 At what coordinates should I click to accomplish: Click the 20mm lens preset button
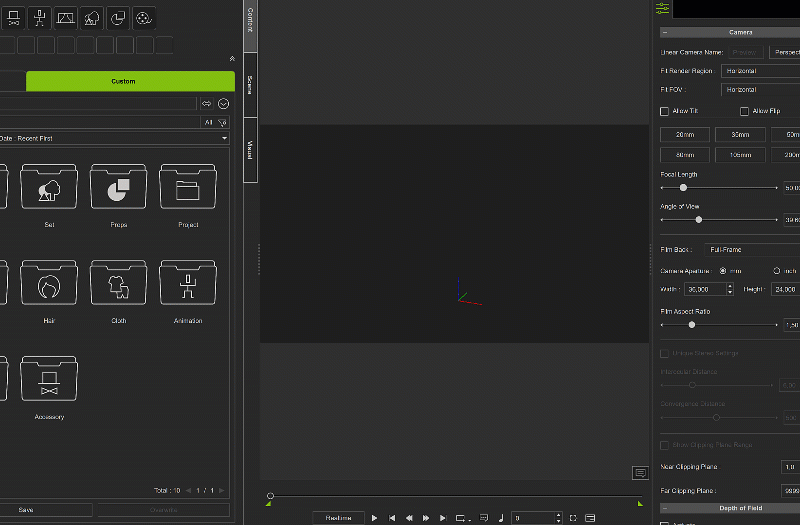pyautogui.click(x=685, y=135)
